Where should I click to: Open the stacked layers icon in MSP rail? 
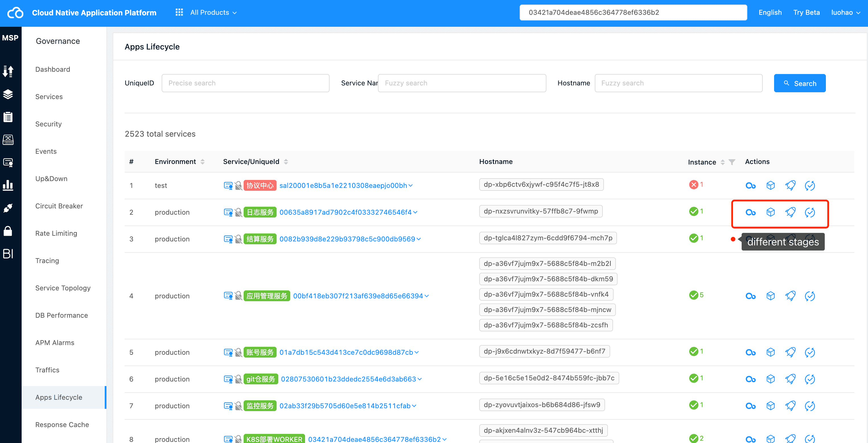click(x=8, y=94)
